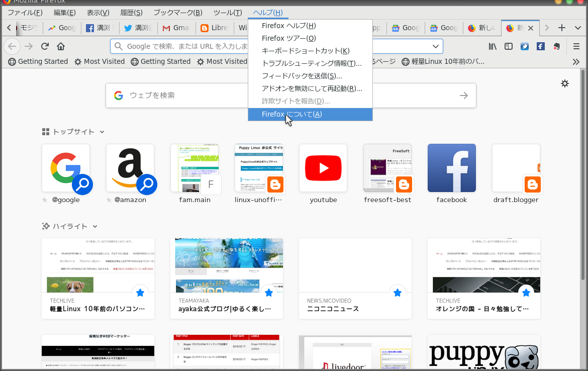Open 軽量Linux 10年前 bookmark link

442,61
